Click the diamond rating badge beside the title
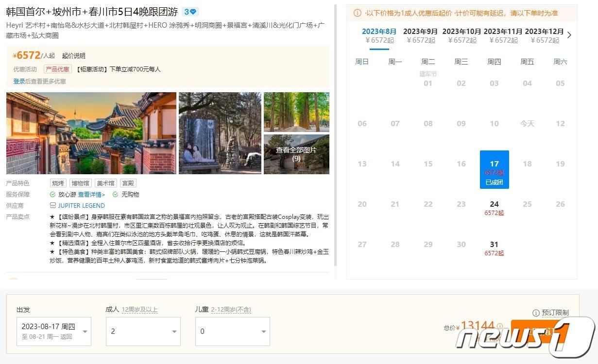 [x=190, y=12]
